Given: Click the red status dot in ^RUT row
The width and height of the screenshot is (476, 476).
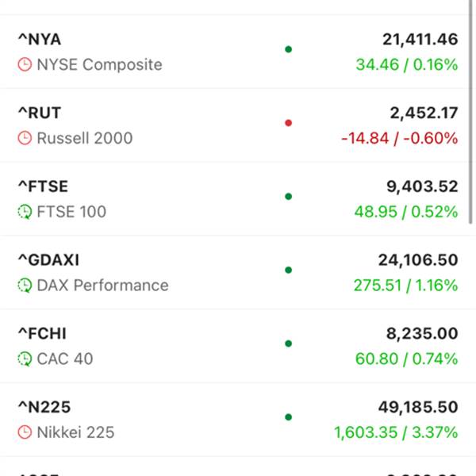Looking at the screenshot, I should (288, 123).
